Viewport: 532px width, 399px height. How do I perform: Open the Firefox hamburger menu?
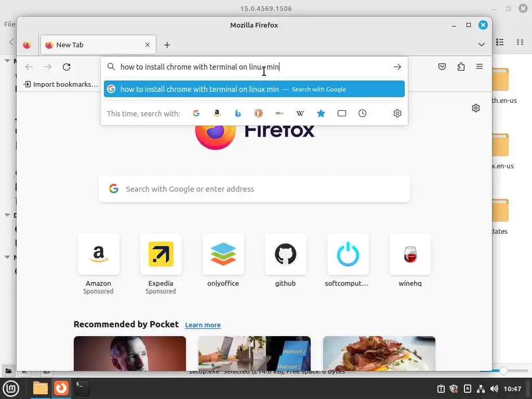point(480,66)
